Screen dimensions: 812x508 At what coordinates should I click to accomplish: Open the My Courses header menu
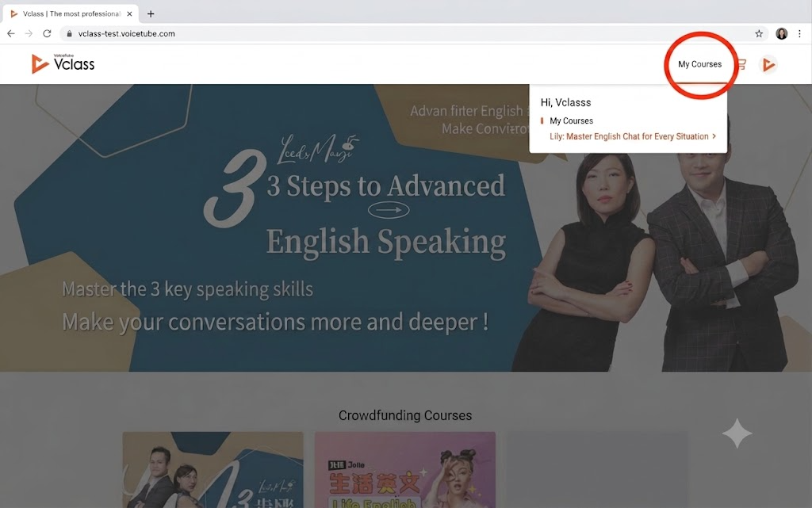click(699, 64)
